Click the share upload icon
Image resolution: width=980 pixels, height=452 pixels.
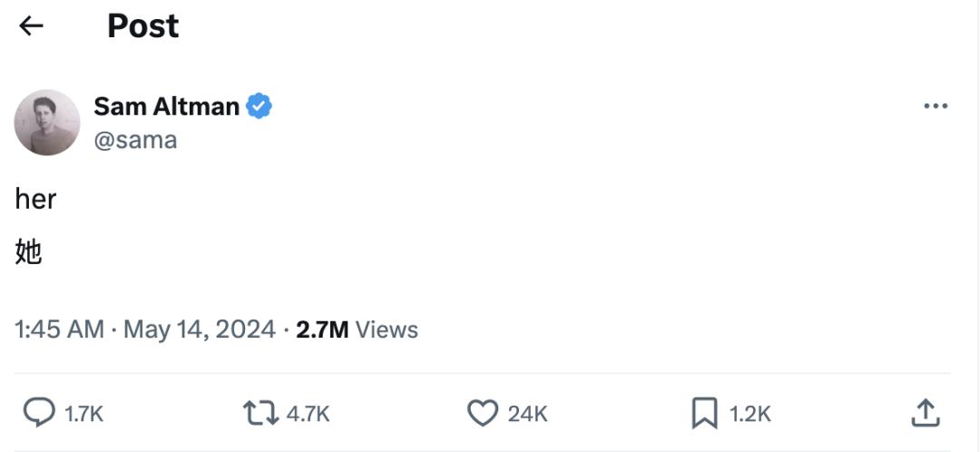coord(924,414)
